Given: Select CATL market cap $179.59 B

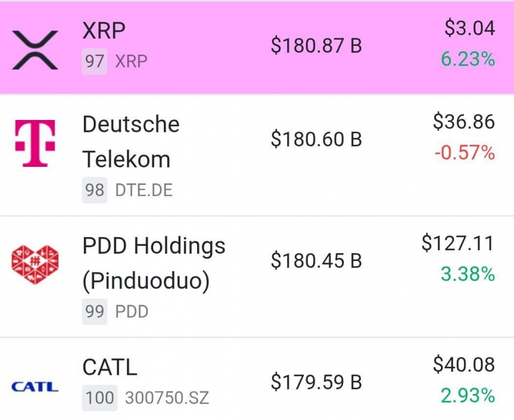Looking at the screenshot, I should tap(316, 382).
